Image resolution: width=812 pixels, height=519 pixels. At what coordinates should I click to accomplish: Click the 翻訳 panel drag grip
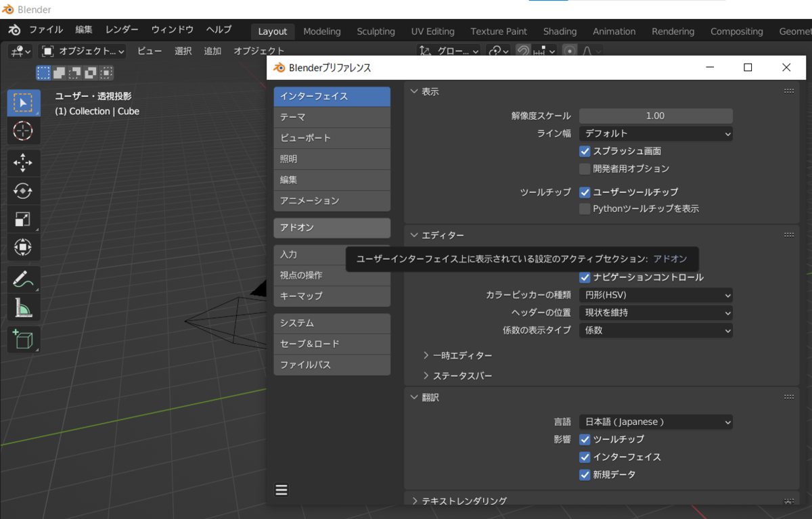(789, 397)
